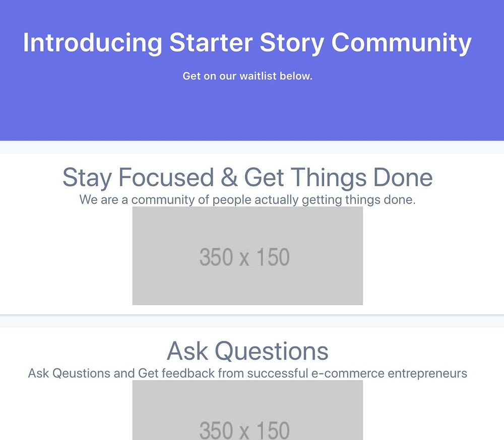
Task: Click the "Ask Questions" section heading
Action: tap(247, 351)
